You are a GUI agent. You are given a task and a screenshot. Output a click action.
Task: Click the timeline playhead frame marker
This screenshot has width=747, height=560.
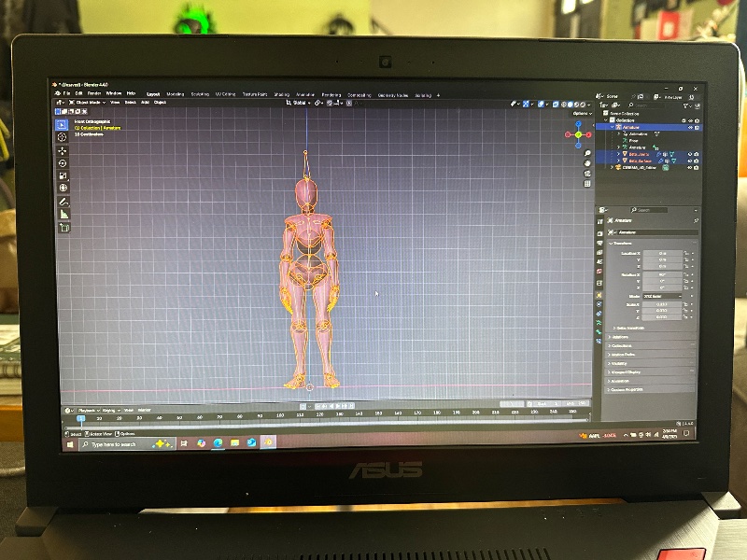[81, 418]
